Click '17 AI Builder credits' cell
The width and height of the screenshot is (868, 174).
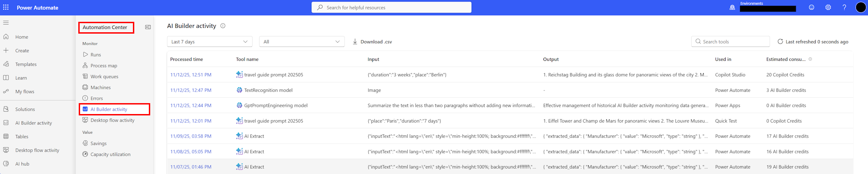click(787, 136)
